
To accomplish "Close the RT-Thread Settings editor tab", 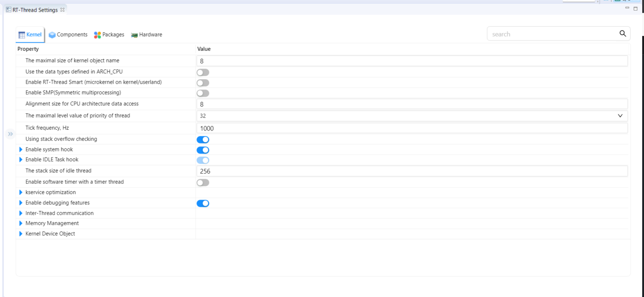I will (x=63, y=9).
